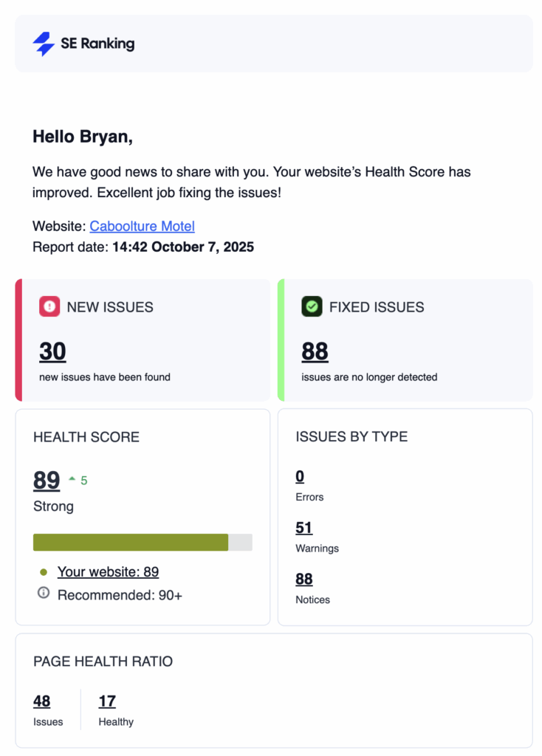Screen dimensions: 542x756
Task: Open the 30 new issues link
Action: point(52,351)
